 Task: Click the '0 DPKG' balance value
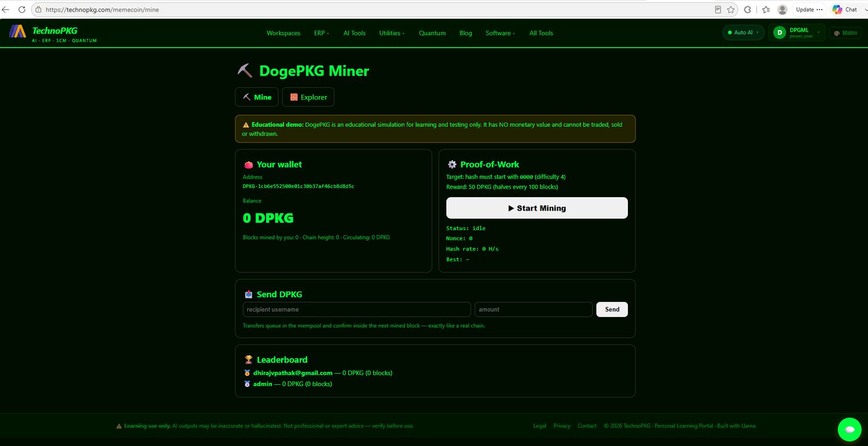(268, 219)
